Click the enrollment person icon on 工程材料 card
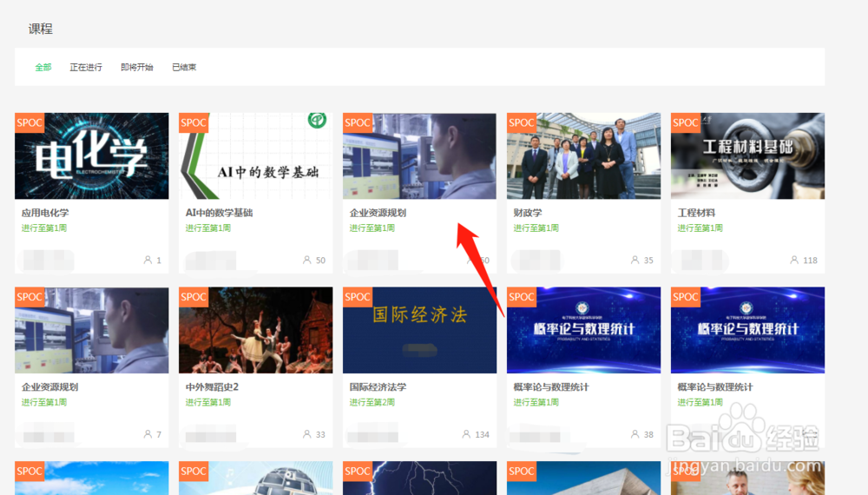The width and height of the screenshot is (868, 495). coord(794,260)
